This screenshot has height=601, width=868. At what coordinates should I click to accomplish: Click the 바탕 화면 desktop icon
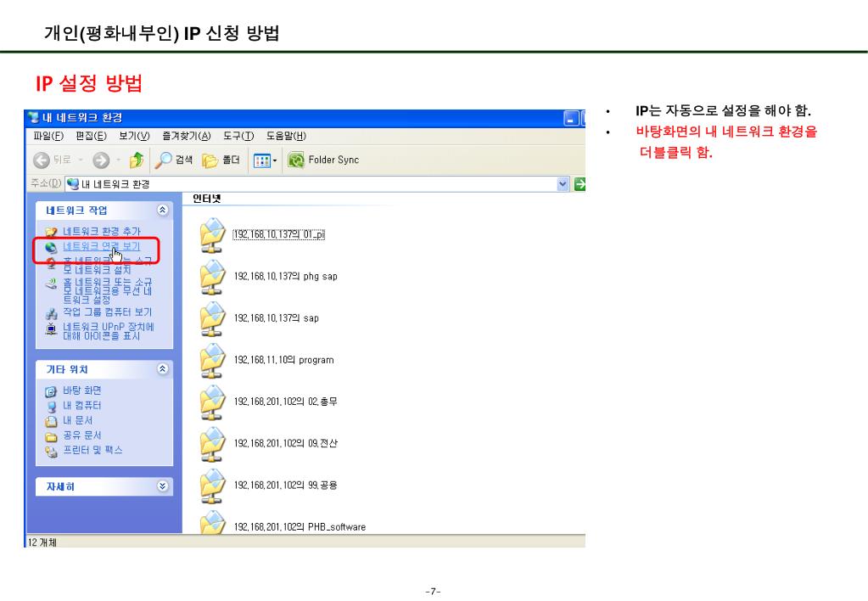coord(51,391)
